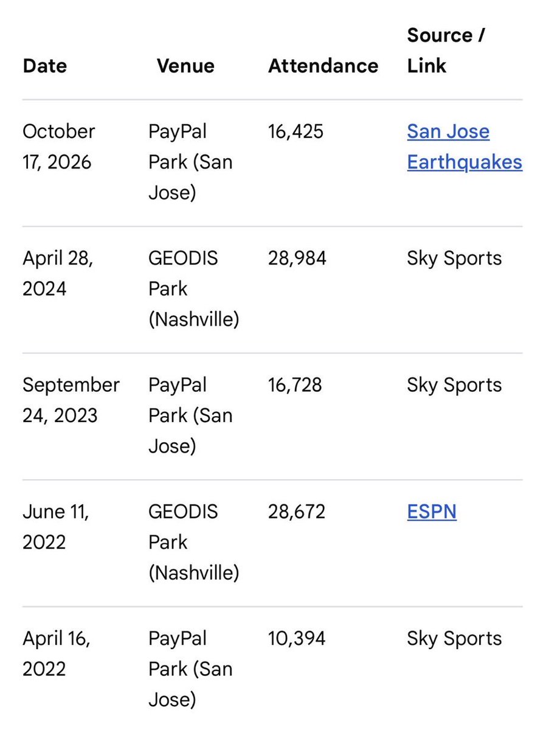Click the Attendance column header
The width and height of the screenshot is (560, 730).
pyautogui.click(x=323, y=66)
